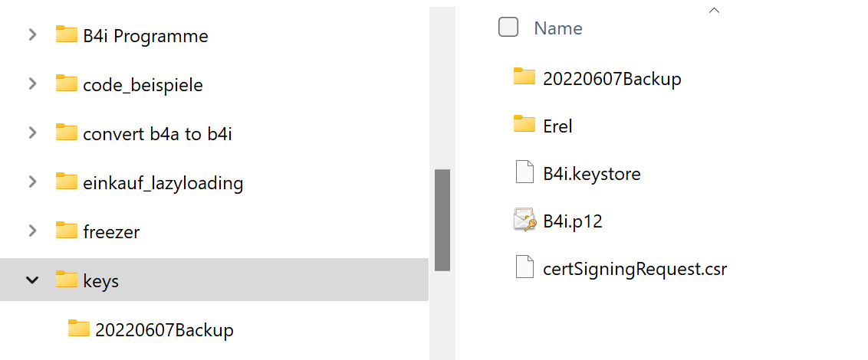Image resolution: width=868 pixels, height=360 pixels.
Task: Click the freezer folder icon in tree
Action: click(67, 231)
